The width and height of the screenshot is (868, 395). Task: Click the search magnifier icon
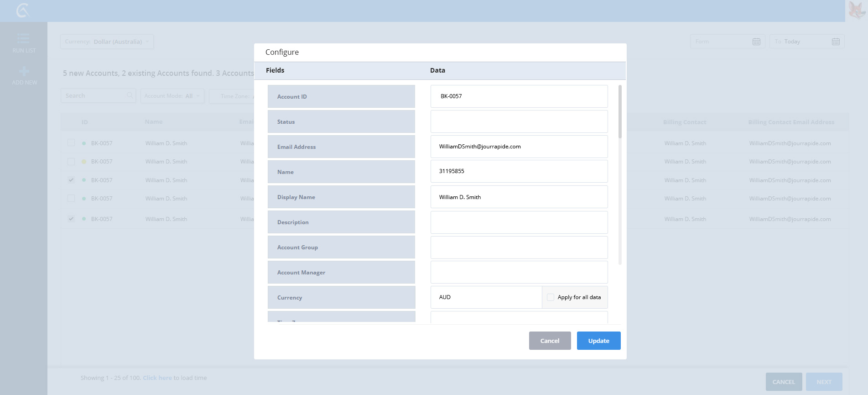coord(130,95)
